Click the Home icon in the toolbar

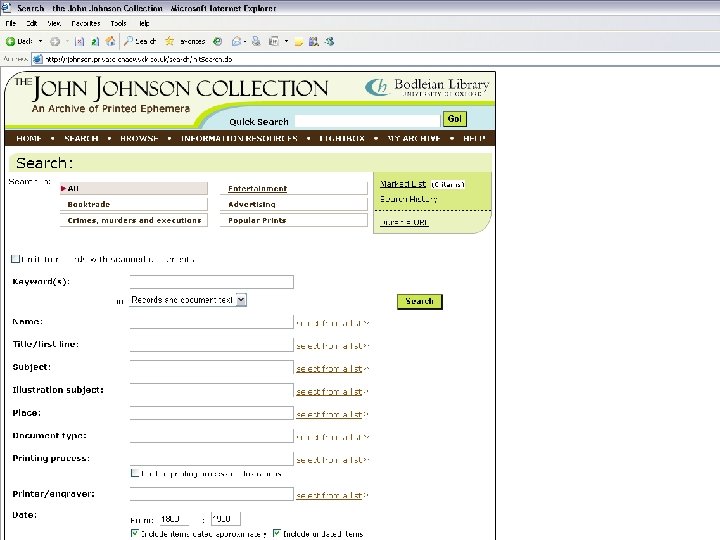coord(110,41)
